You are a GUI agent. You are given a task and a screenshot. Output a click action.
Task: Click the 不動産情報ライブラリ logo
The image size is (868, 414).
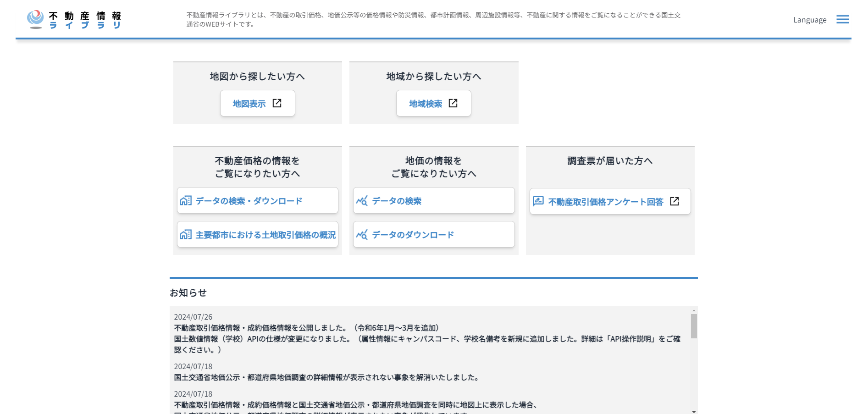[x=74, y=20]
